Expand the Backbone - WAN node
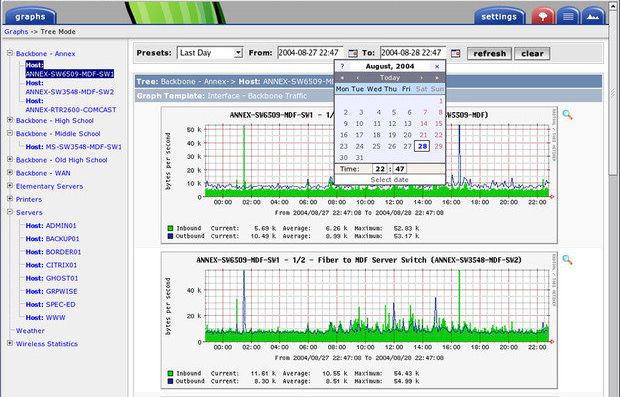Screen dimensions: 620x397 (10, 172)
